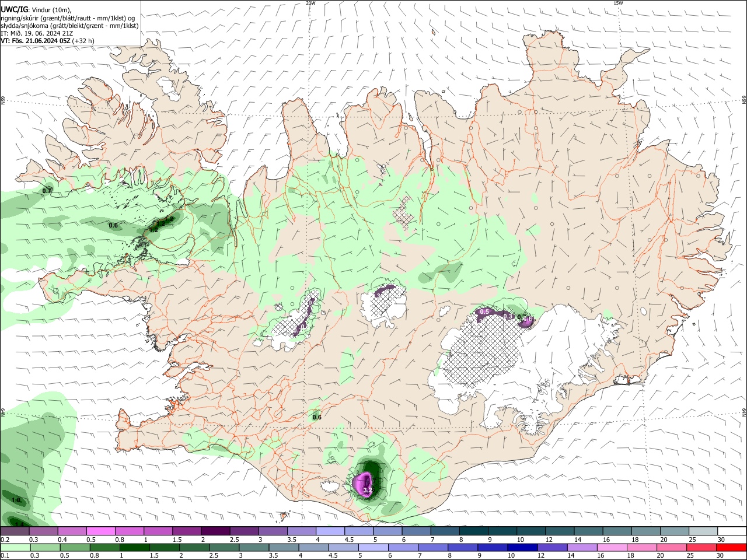Viewport: 747px width, 560px height.
Task: Click the UWC/IG Vindur (10m) title text
Action: (x=36, y=10)
